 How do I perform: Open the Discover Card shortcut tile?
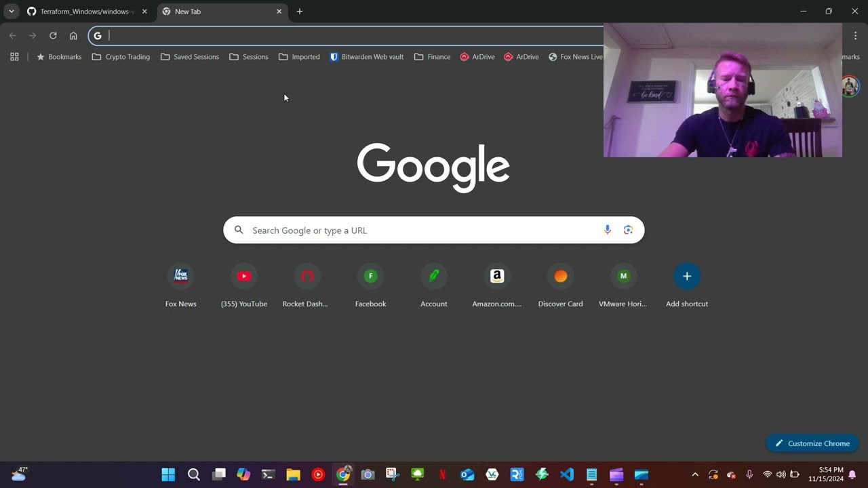pyautogui.click(x=560, y=286)
